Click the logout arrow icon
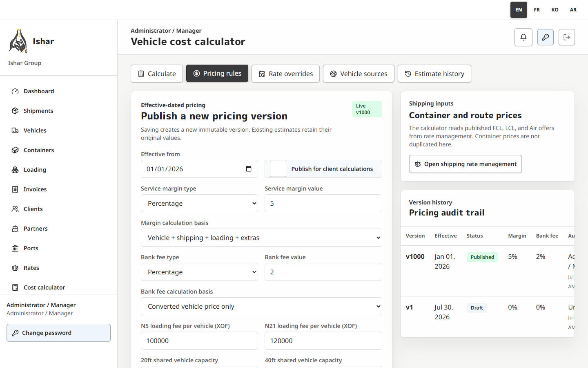 click(x=567, y=37)
